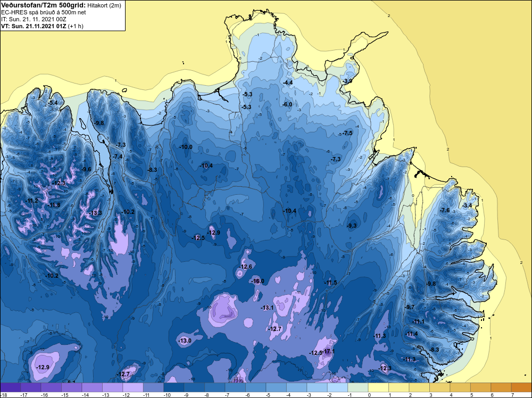The height and width of the screenshot is (398, 532).
Task: Select the -11.5 temperature label
Action: click(x=330, y=283)
